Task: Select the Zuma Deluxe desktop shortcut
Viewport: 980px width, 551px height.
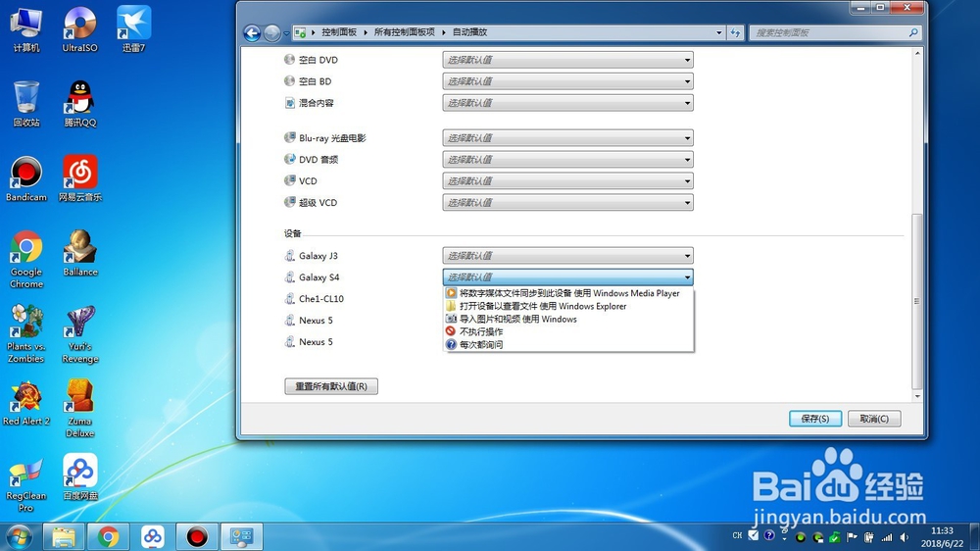Action: point(80,408)
